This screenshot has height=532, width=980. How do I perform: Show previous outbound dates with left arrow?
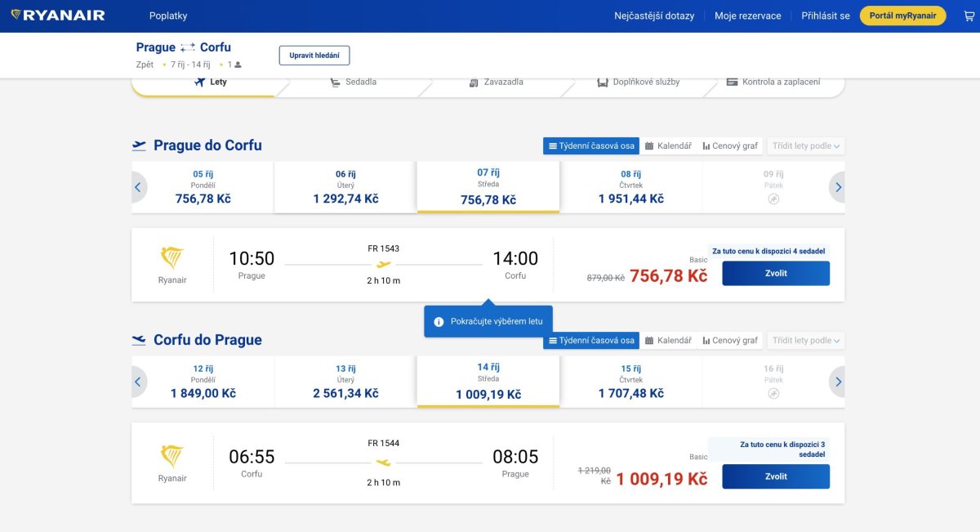[137, 187]
